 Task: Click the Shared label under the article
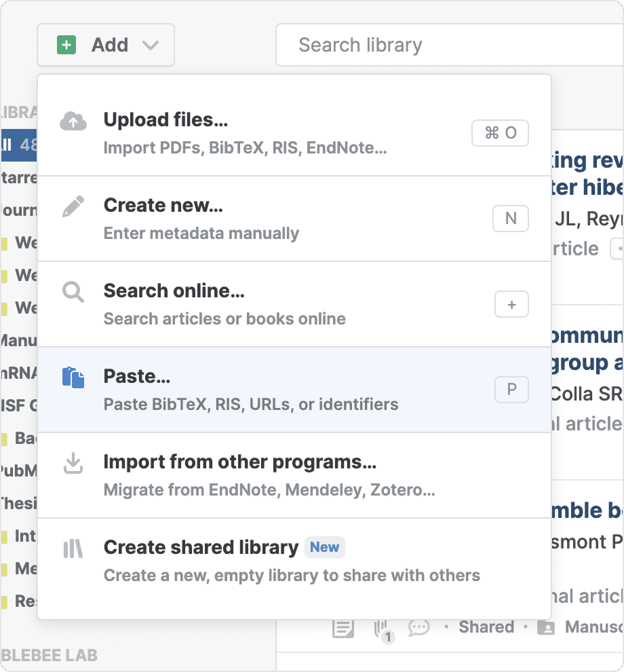(486, 627)
